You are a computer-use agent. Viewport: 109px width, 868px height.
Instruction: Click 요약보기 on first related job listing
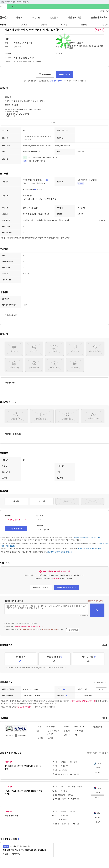point(98,768)
